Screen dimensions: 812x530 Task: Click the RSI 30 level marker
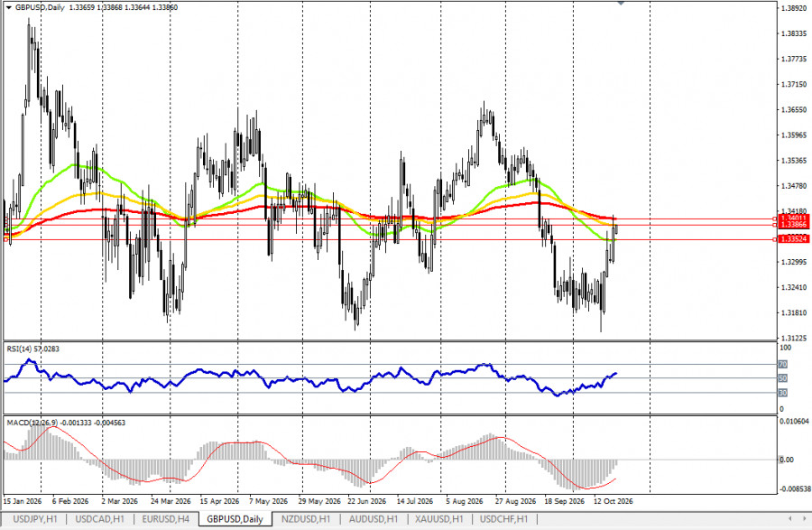click(783, 394)
